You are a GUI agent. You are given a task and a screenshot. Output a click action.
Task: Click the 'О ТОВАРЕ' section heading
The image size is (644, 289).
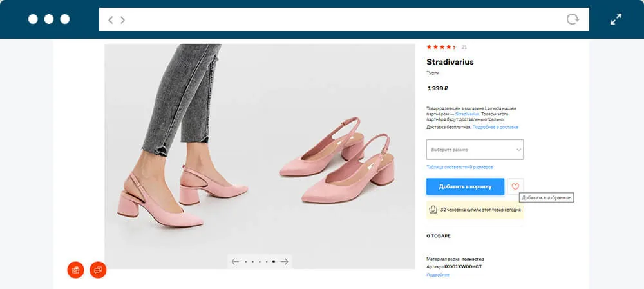click(439, 236)
